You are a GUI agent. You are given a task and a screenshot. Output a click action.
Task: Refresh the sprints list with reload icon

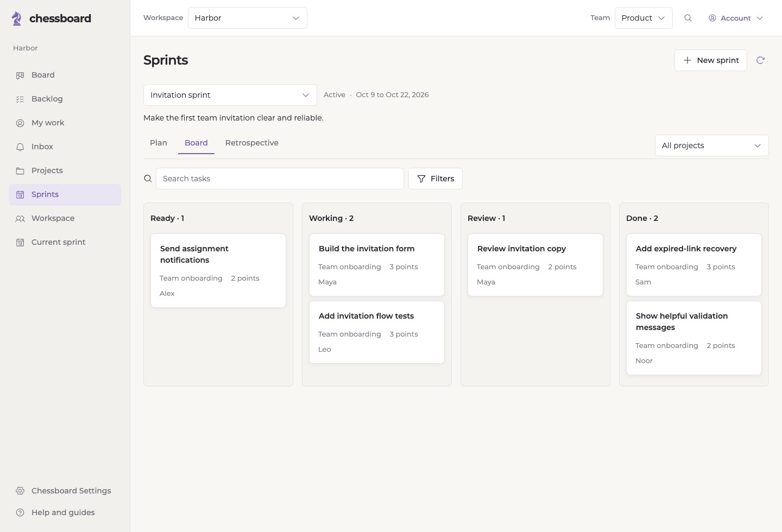tap(760, 60)
